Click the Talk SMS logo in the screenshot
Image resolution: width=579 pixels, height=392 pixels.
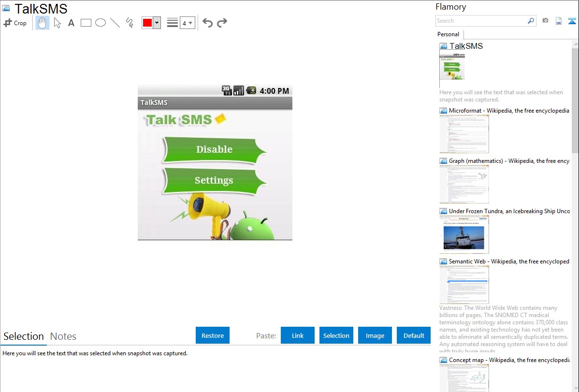pos(186,120)
